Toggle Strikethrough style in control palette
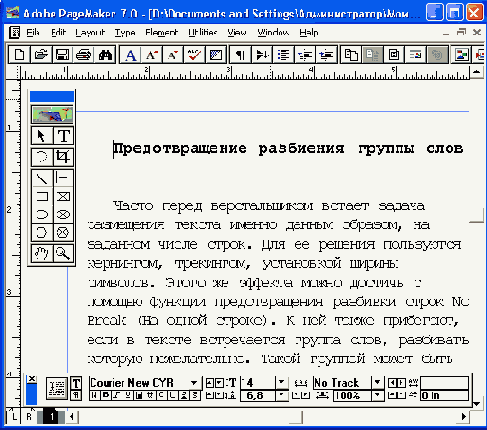The height and width of the screenshot is (430, 487). pos(151,396)
